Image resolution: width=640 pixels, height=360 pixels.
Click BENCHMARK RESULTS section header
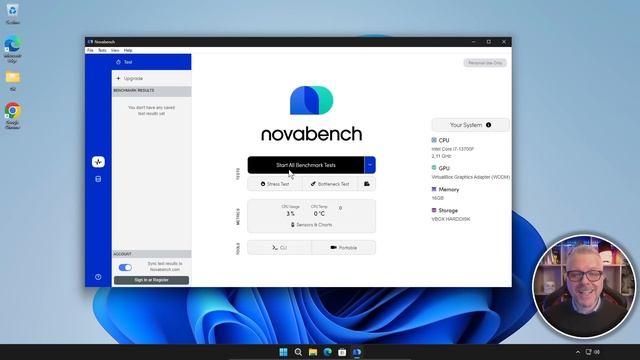click(151, 91)
